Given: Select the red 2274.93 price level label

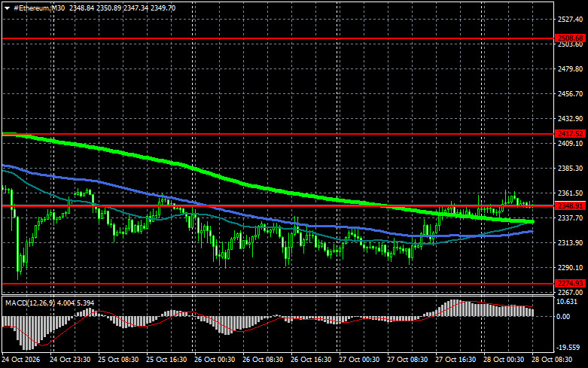Looking at the screenshot, I should pos(570,284).
